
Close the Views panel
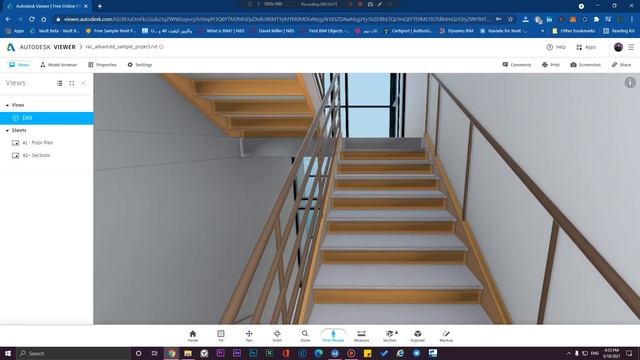click(x=83, y=83)
